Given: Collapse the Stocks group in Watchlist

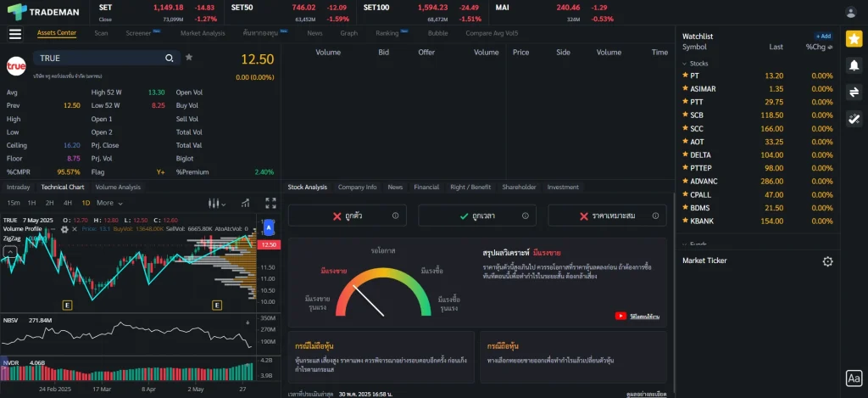Looking at the screenshot, I should 684,64.
